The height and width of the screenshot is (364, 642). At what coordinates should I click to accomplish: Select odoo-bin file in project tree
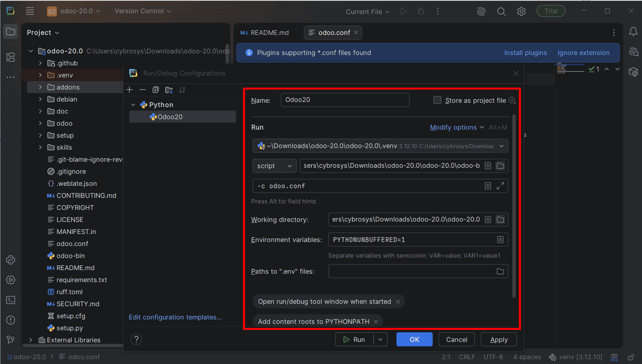pos(71,256)
